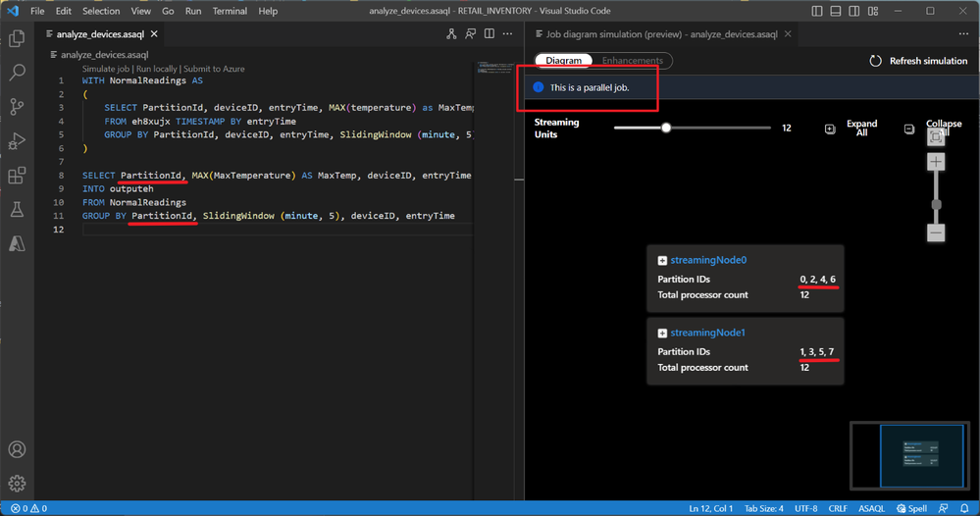Click Tab Size: 4 in status bar
This screenshot has height=516, width=980.
coord(764,508)
